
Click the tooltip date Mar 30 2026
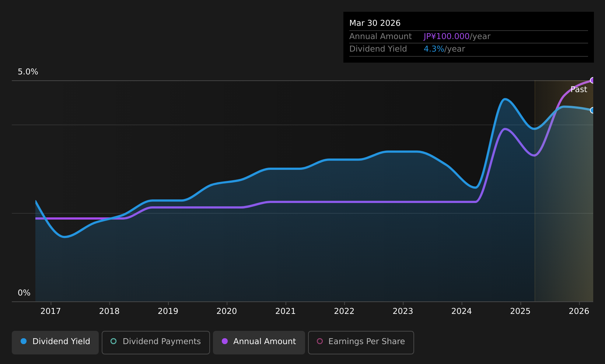tap(375, 23)
